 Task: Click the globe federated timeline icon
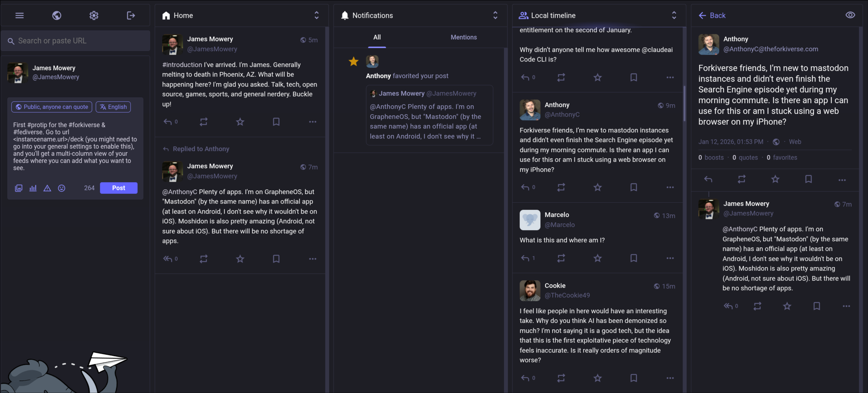pos(56,15)
